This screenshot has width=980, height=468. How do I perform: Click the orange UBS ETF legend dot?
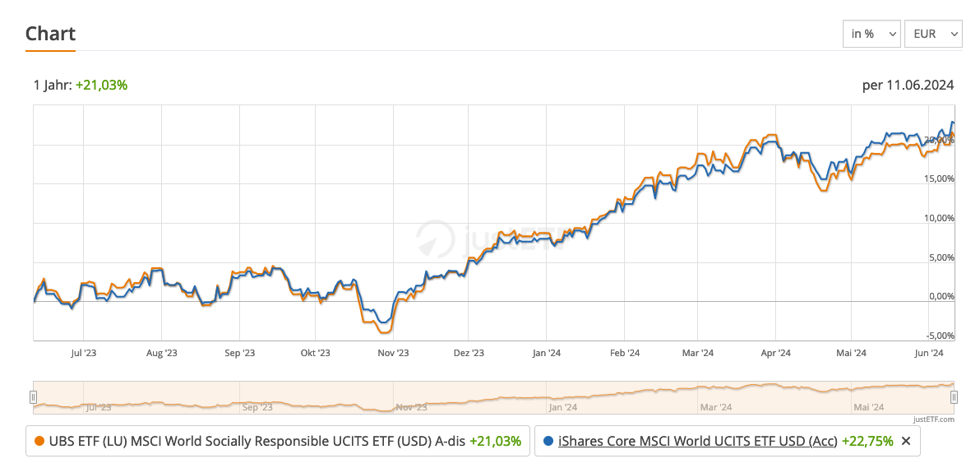pos(39,441)
